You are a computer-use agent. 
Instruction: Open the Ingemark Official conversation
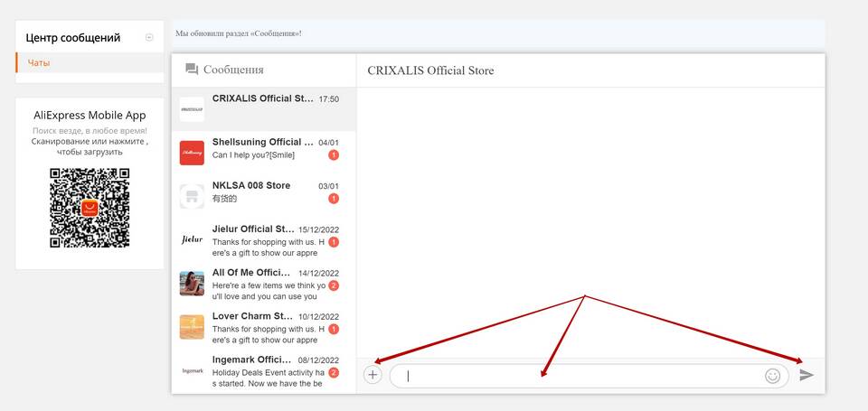[264, 370]
